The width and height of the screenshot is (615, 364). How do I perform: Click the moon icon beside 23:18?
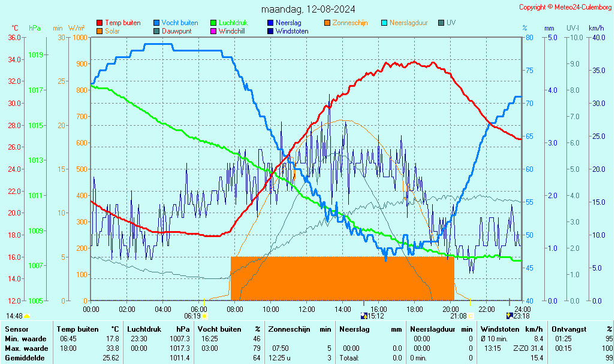(x=510, y=316)
